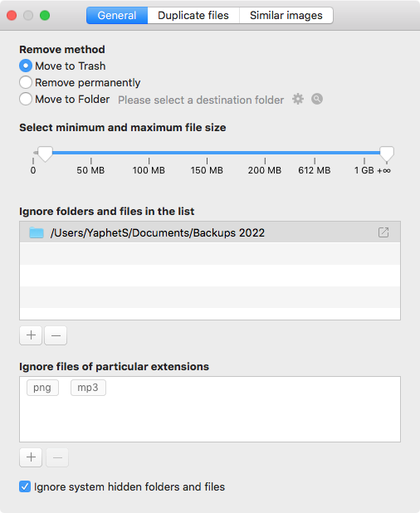Remove selected folder from ignore list
420x513 pixels.
(x=56, y=335)
